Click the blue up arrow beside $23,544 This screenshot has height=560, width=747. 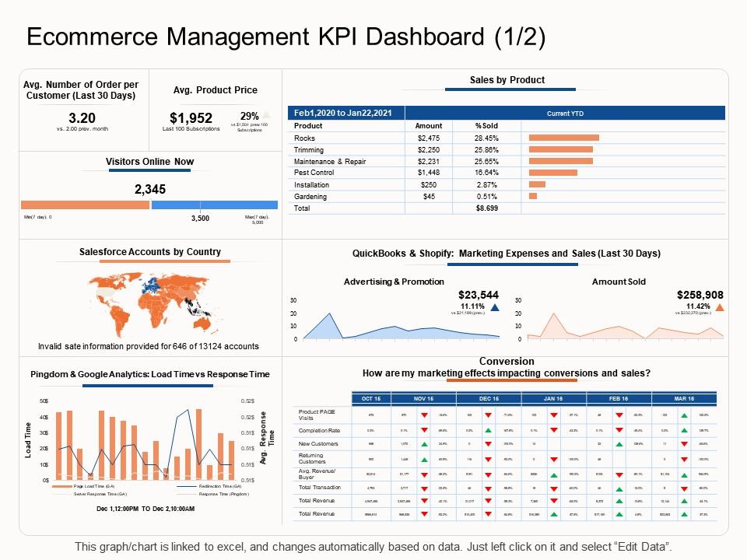pos(496,306)
